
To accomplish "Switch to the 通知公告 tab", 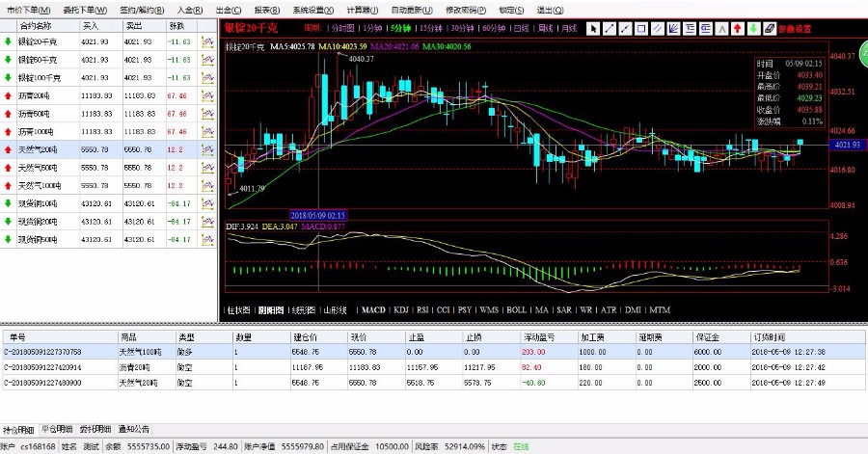I will (x=133, y=429).
